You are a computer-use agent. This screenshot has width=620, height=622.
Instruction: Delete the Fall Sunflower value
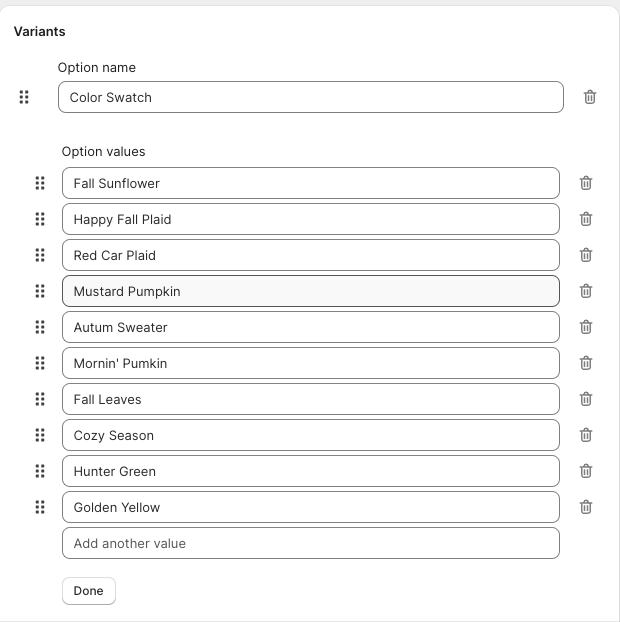click(586, 183)
